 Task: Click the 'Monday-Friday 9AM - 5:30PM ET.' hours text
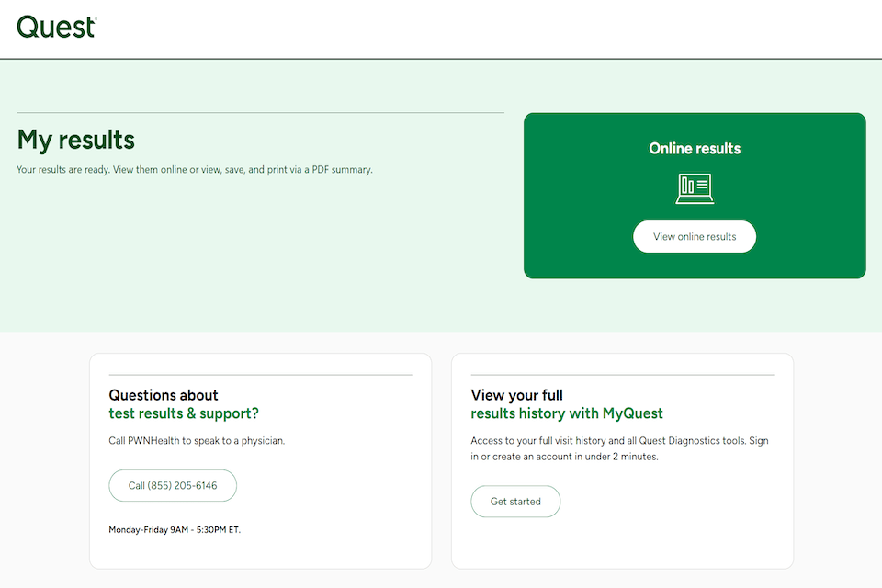coord(175,529)
